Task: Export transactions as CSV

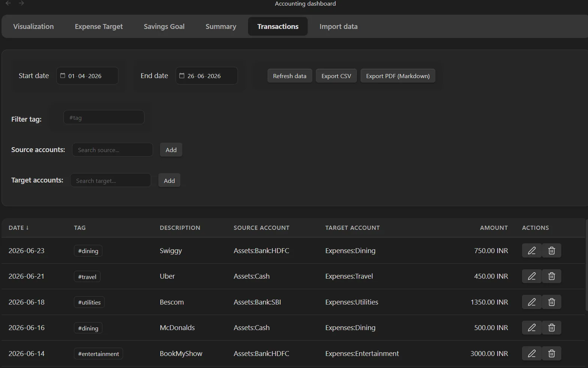Action: 336,76
